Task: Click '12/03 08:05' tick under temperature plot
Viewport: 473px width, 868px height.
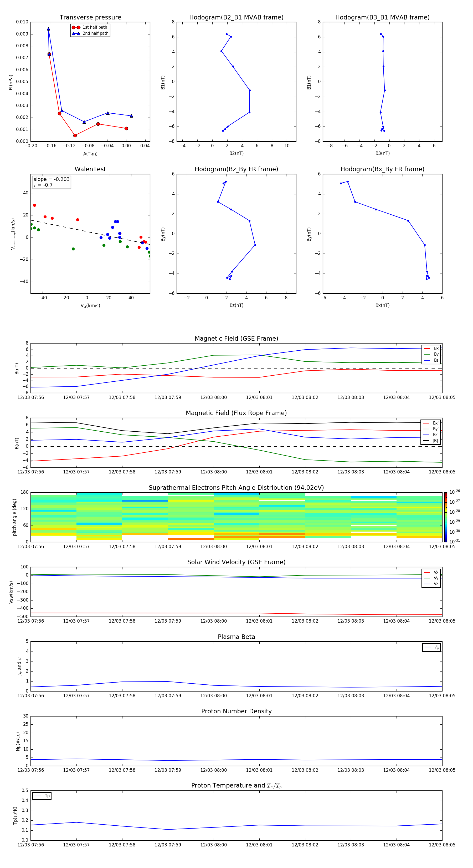Action: pos(442,845)
